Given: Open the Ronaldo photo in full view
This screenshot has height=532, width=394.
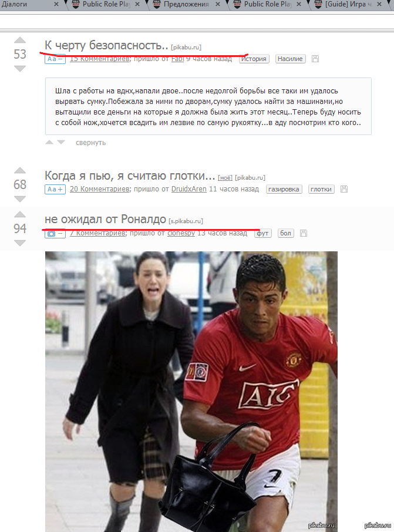Looking at the screenshot, I should click(x=191, y=392).
